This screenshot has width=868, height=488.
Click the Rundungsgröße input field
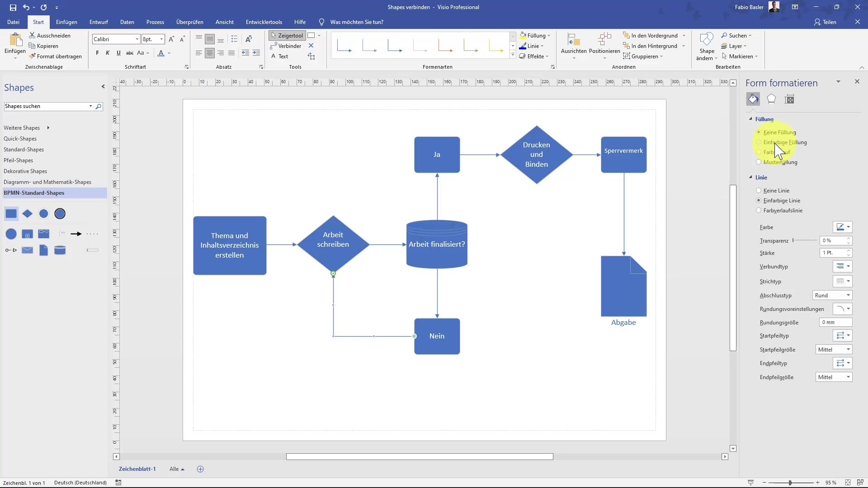[835, 323]
